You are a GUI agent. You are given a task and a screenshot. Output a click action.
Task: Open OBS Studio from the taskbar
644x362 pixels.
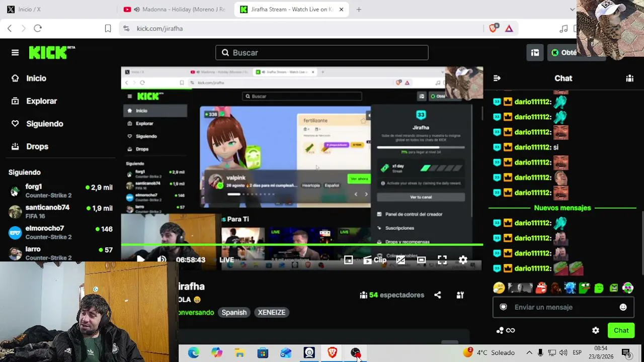[356, 353]
